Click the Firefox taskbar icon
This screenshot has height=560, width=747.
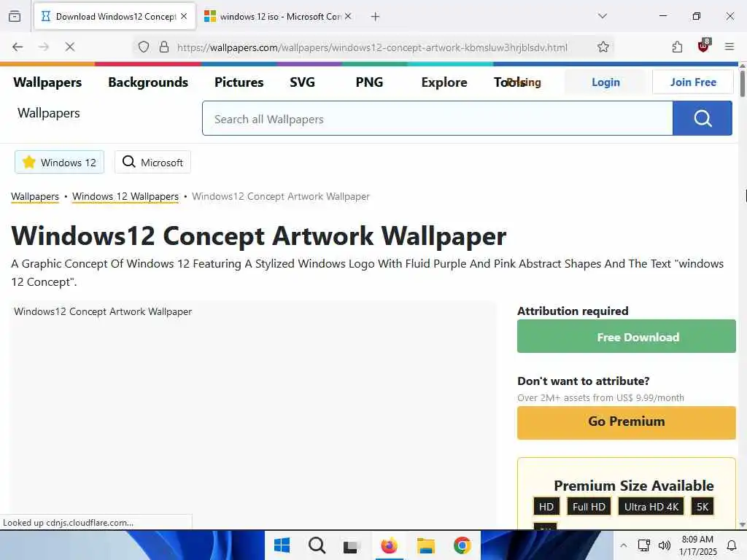tap(389, 545)
